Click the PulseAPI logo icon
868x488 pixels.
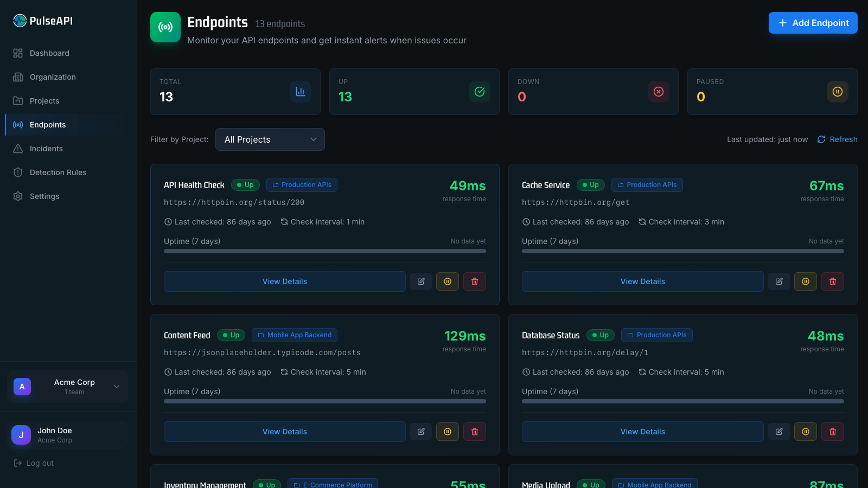(x=20, y=21)
